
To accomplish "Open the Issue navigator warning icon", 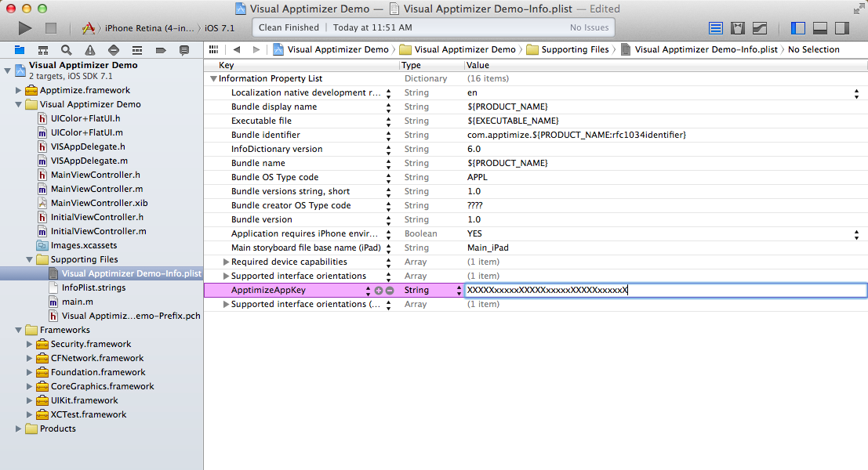I will tap(89, 50).
